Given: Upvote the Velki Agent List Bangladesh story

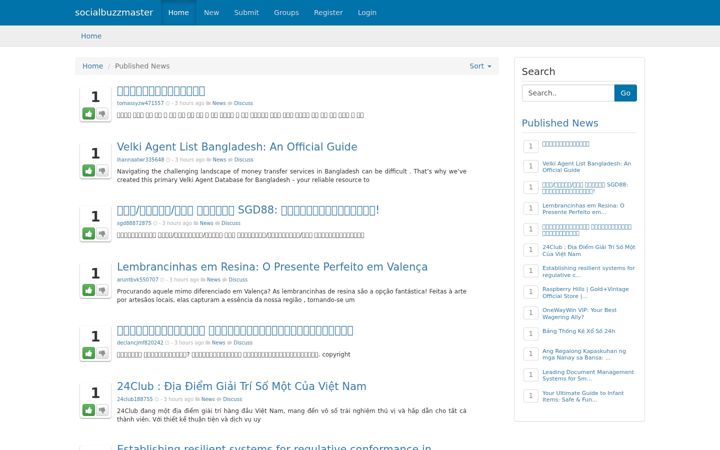Looking at the screenshot, I should tap(89, 170).
